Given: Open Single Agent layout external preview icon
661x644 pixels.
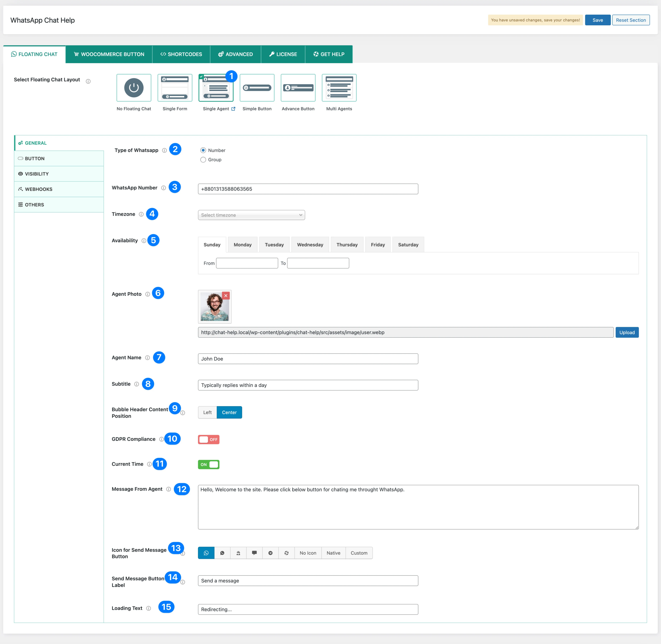Looking at the screenshot, I should pyautogui.click(x=233, y=109).
